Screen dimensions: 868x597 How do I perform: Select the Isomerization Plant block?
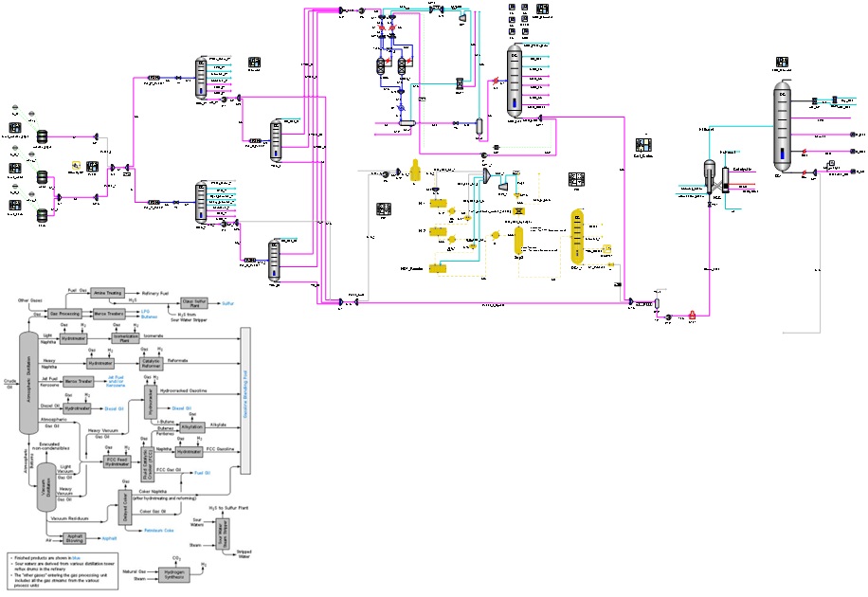[124, 336]
